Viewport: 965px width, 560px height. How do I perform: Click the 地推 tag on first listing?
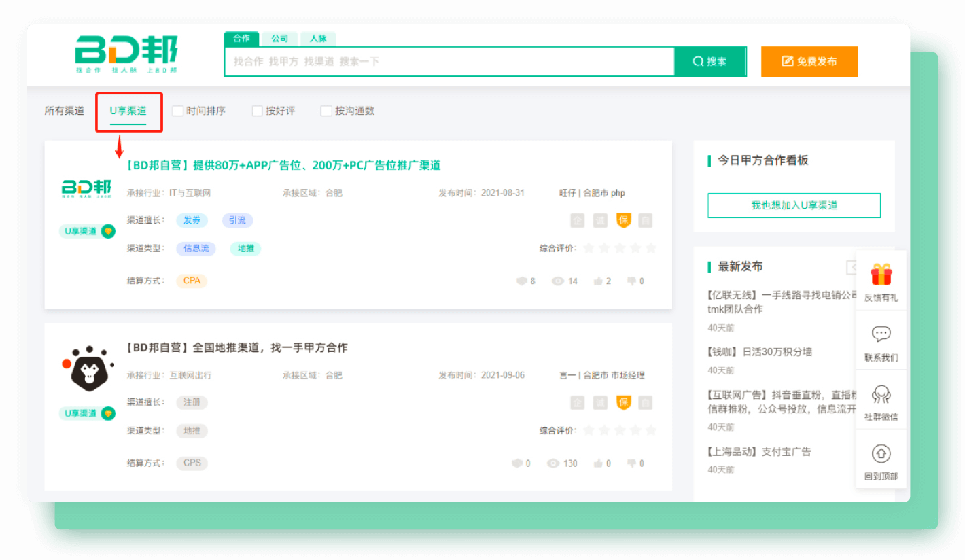click(245, 249)
